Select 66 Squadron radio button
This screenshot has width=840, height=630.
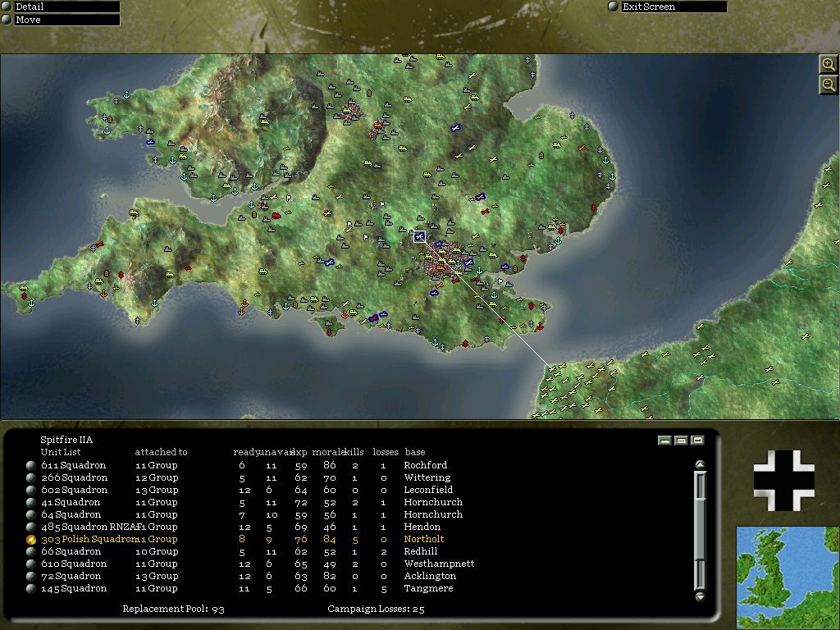31,552
